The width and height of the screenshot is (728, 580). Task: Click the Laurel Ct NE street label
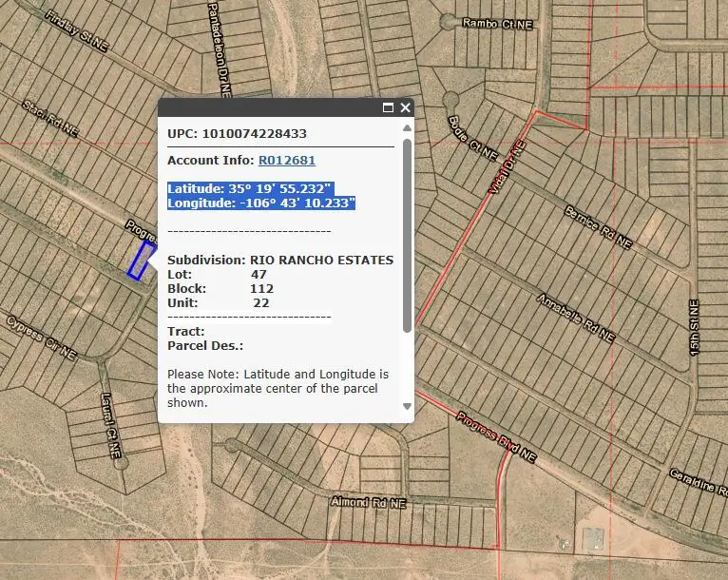pyautogui.click(x=110, y=424)
